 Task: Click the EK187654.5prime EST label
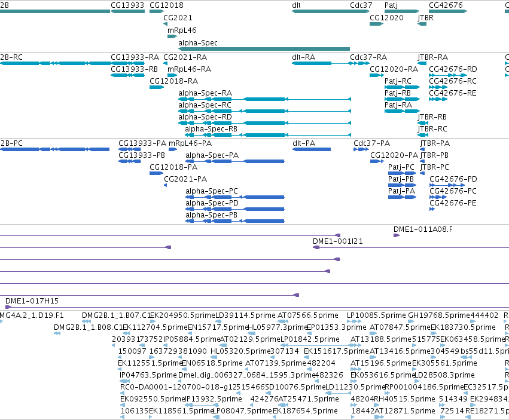pyautogui.click(x=305, y=411)
